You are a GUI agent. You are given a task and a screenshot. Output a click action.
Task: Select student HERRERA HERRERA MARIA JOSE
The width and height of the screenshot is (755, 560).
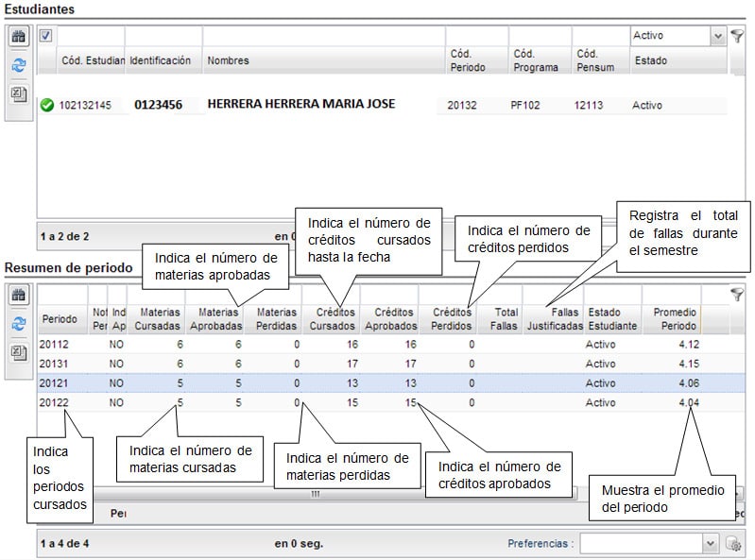pos(301,104)
